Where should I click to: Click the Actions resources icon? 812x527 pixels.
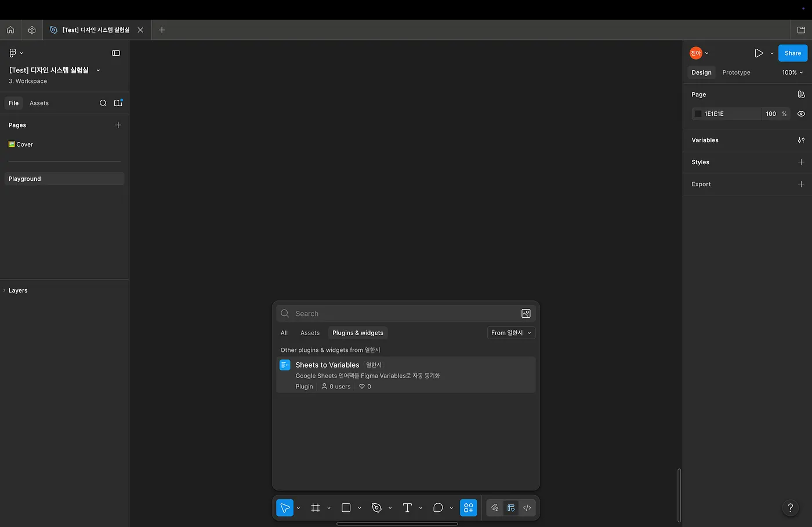point(469,508)
